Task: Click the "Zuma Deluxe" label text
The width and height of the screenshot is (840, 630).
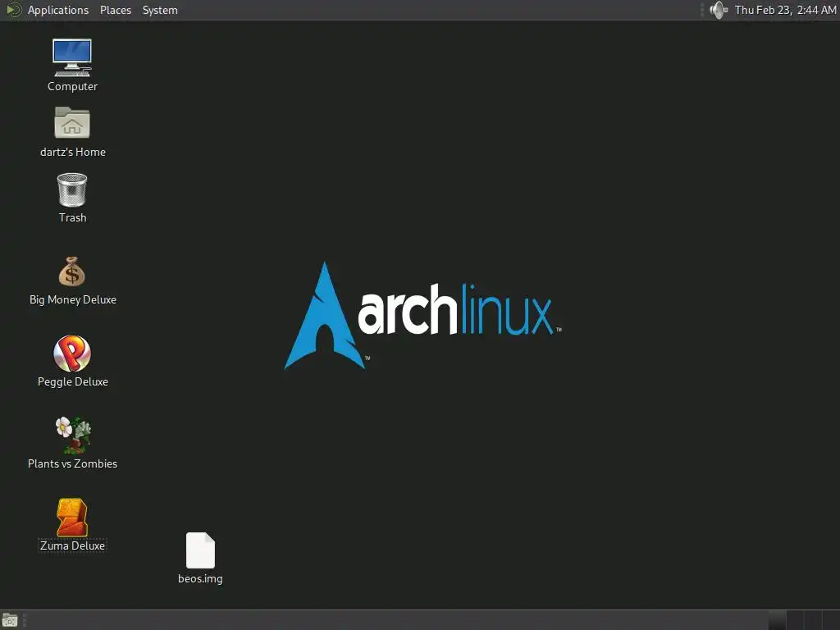Action: point(72,546)
